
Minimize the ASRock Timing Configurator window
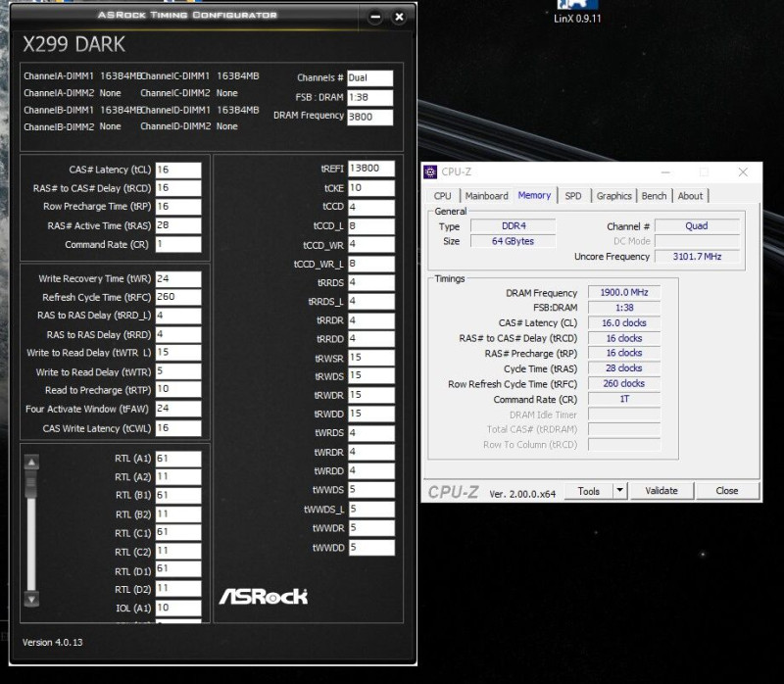click(x=375, y=17)
